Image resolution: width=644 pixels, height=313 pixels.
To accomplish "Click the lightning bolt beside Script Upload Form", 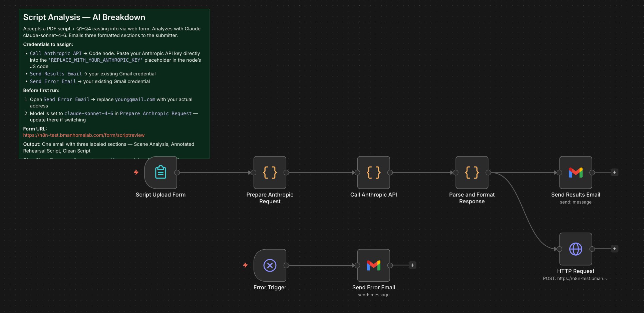I will (x=136, y=172).
